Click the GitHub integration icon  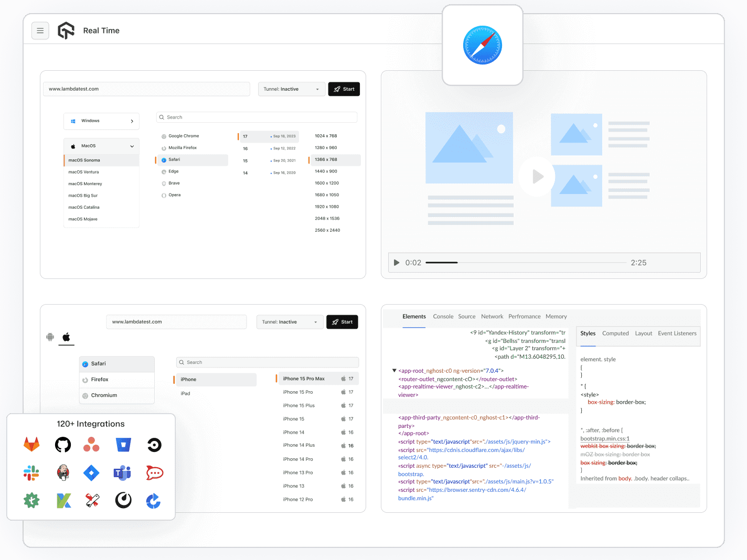[x=63, y=445]
